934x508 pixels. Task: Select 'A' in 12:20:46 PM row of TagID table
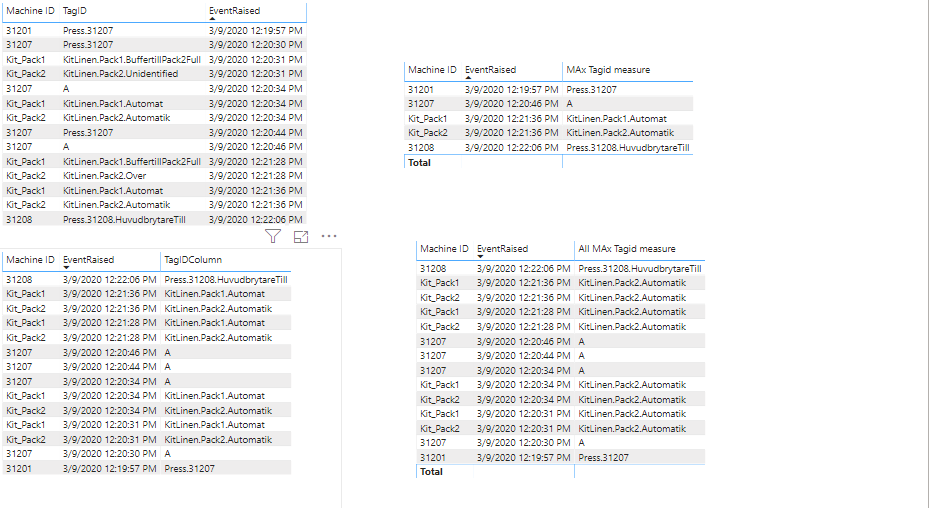(x=66, y=147)
